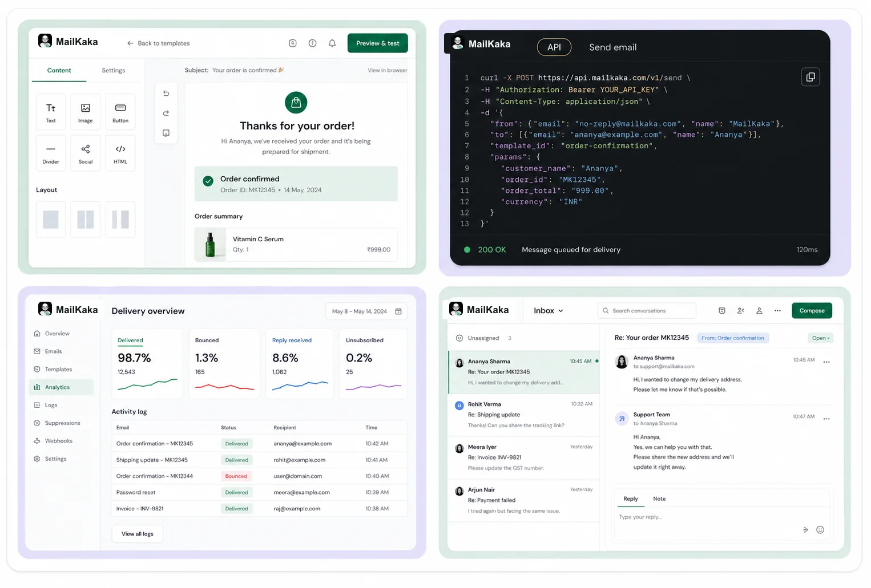Open the emoji picker in the reply box

pos(820,530)
